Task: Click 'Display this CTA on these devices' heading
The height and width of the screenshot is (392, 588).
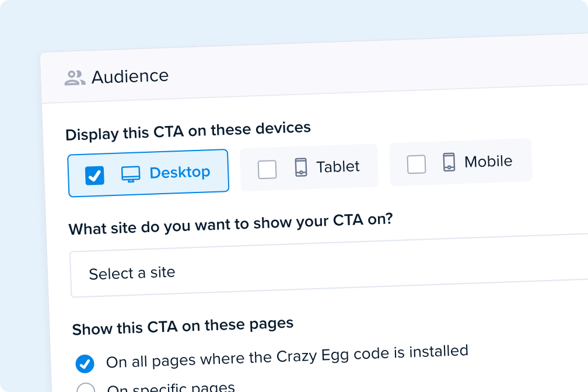Action: [188, 131]
